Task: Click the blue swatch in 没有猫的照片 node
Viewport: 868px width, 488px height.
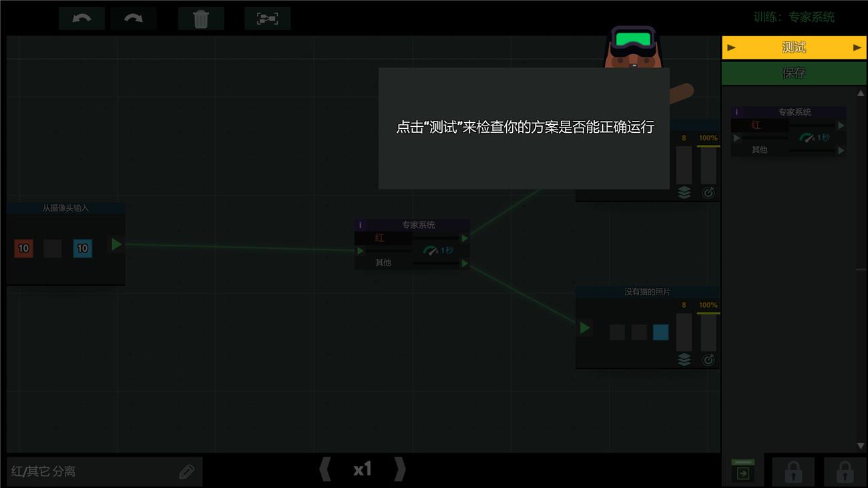Action: (660, 332)
